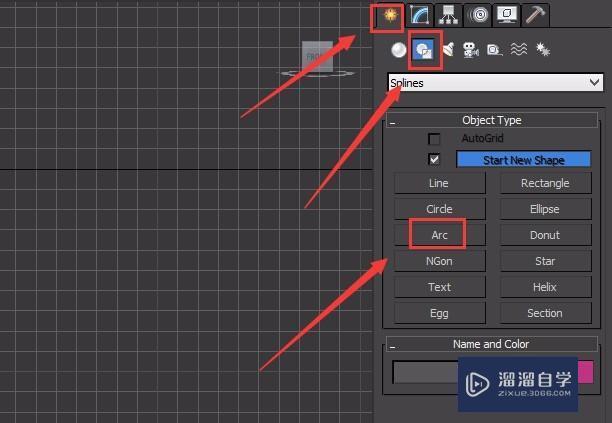
Task: Click the ViewCube in the viewport
Action: (317, 59)
